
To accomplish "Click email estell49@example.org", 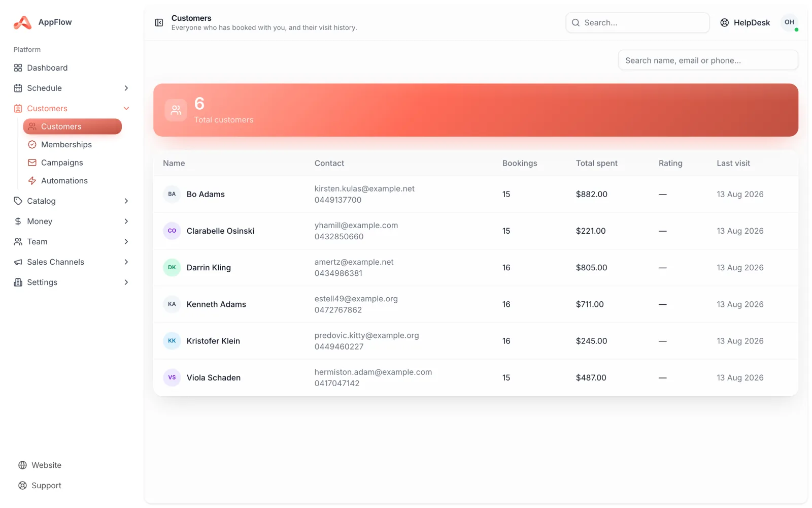I will tap(356, 299).
